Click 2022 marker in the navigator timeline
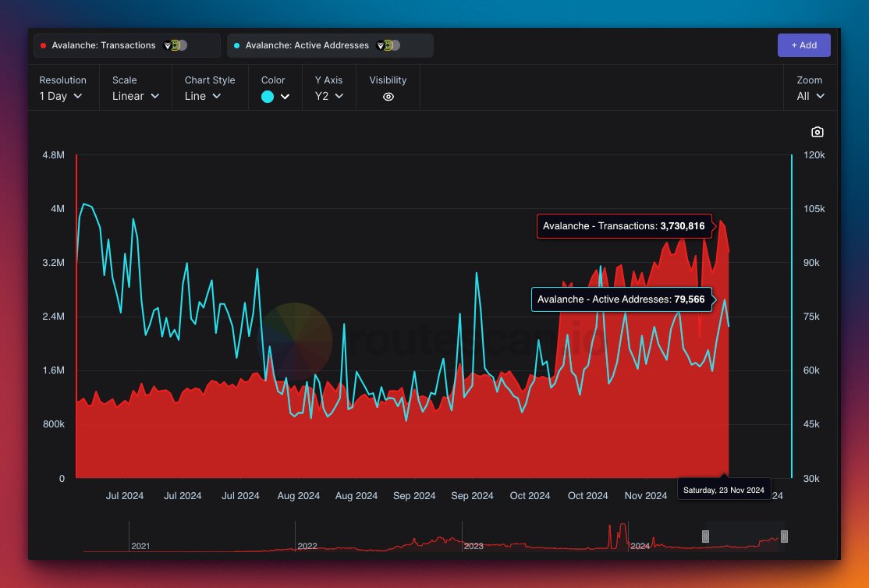 pos(307,546)
